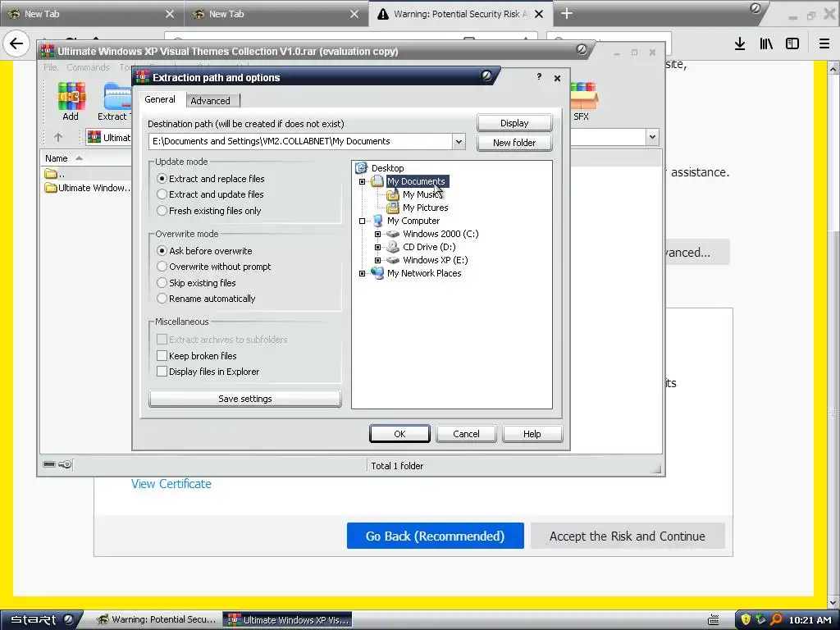This screenshot has height=630, width=840.
Task: Open a new browser tab with plus icon
Action: pyautogui.click(x=566, y=13)
